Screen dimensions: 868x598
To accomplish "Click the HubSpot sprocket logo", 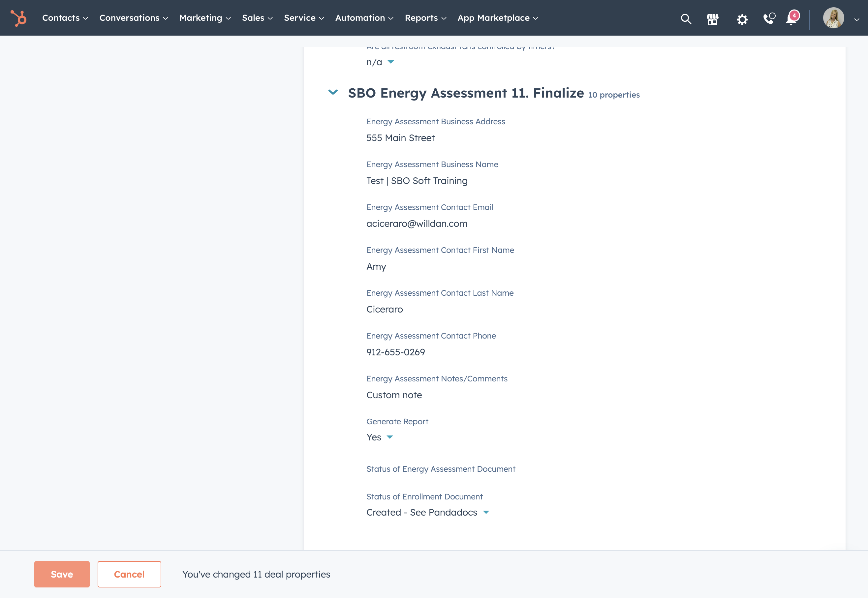I will (18, 18).
